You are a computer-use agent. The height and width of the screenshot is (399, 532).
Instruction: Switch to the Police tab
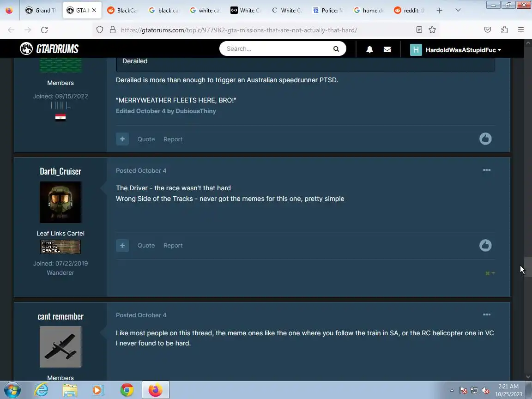(328, 11)
